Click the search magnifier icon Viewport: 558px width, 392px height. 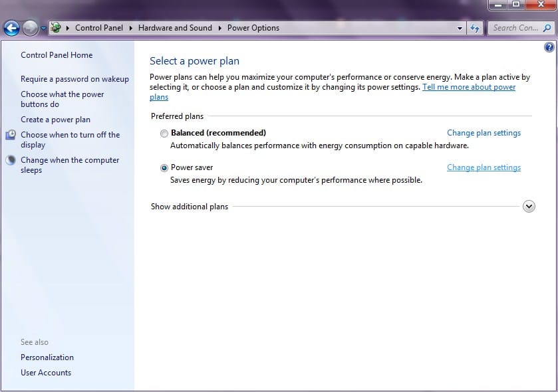(x=547, y=28)
